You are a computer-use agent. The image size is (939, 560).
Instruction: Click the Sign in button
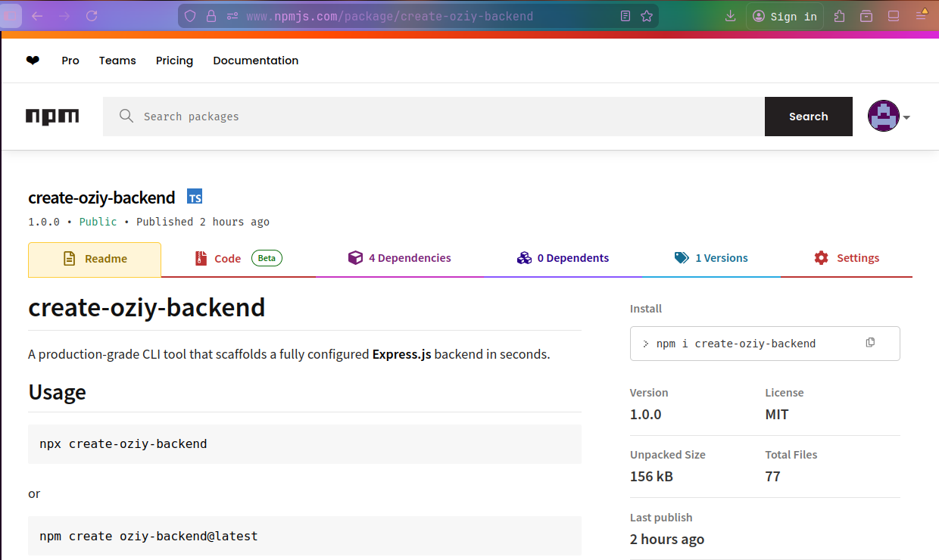click(785, 15)
